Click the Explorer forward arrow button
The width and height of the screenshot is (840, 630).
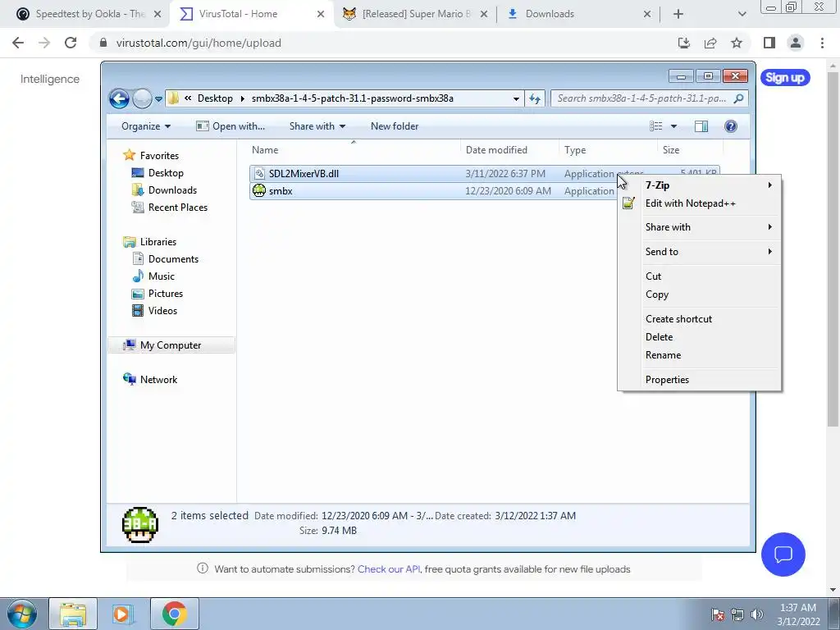click(142, 98)
